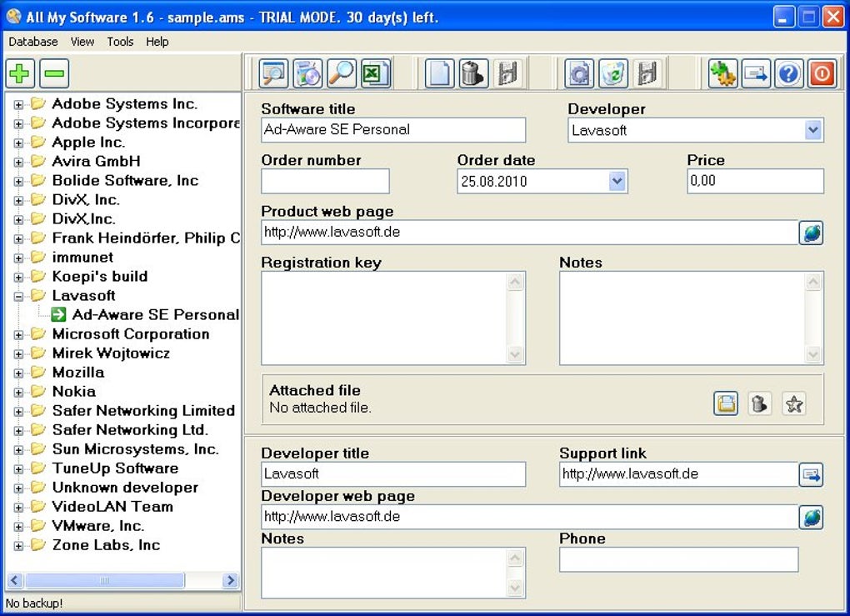Image resolution: width=850 pixels, height=616 pixels.
Task: Open the Developer dropdown list
Action: coord(814,130)
